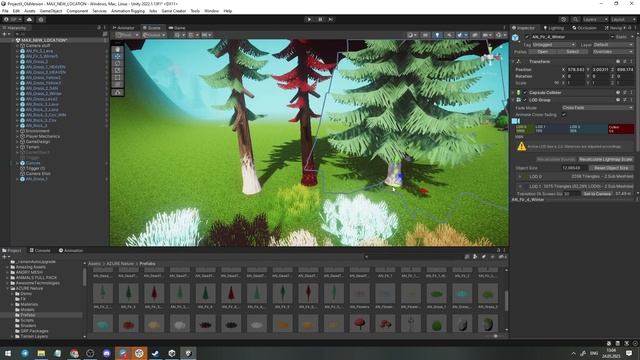Click the prefab Open button

543,52
